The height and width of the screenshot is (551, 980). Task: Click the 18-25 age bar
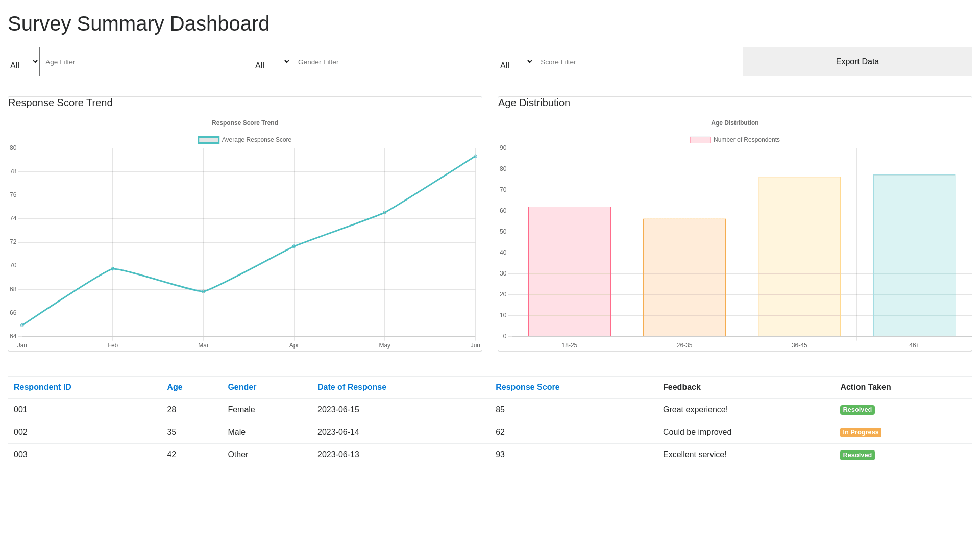(x=569, y=271)
